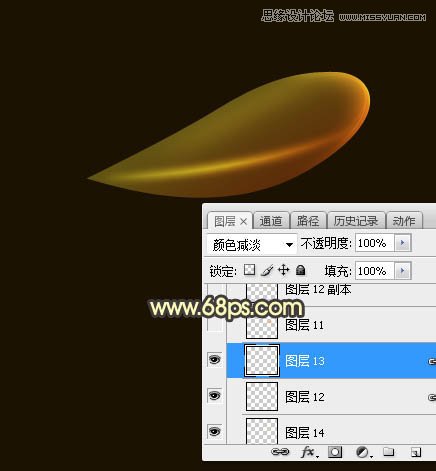This screenshot has height=471, width=436.
Task: Select layer thumbnail of 图层 11
Action: coord(262,324)
